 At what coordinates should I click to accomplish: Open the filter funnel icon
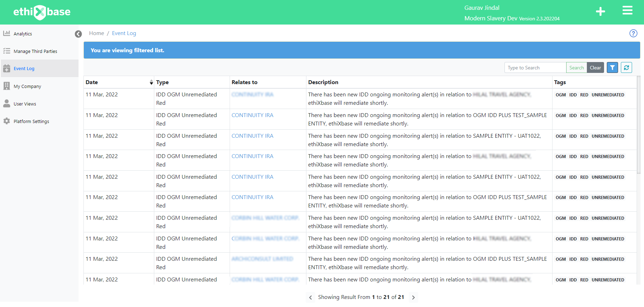point(612,68)
